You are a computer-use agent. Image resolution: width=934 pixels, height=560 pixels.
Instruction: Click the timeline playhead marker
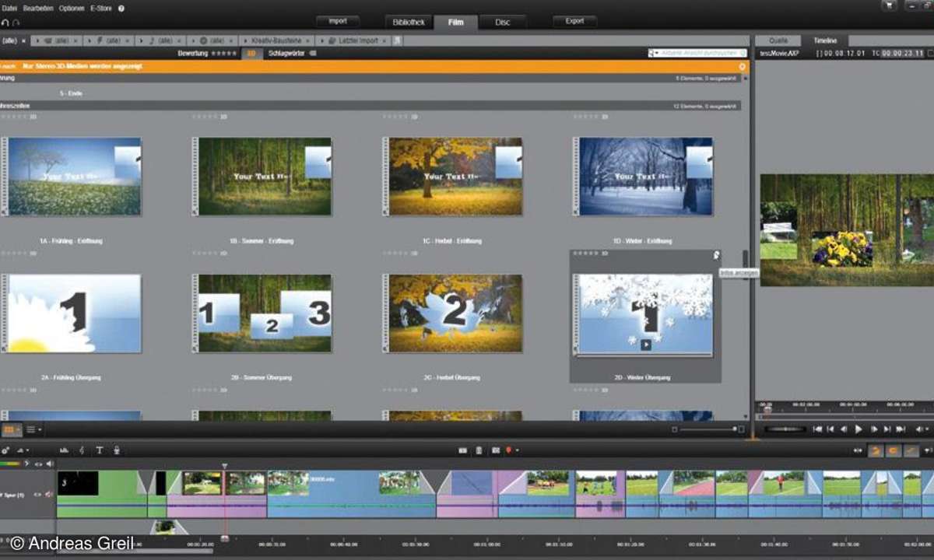224,467
